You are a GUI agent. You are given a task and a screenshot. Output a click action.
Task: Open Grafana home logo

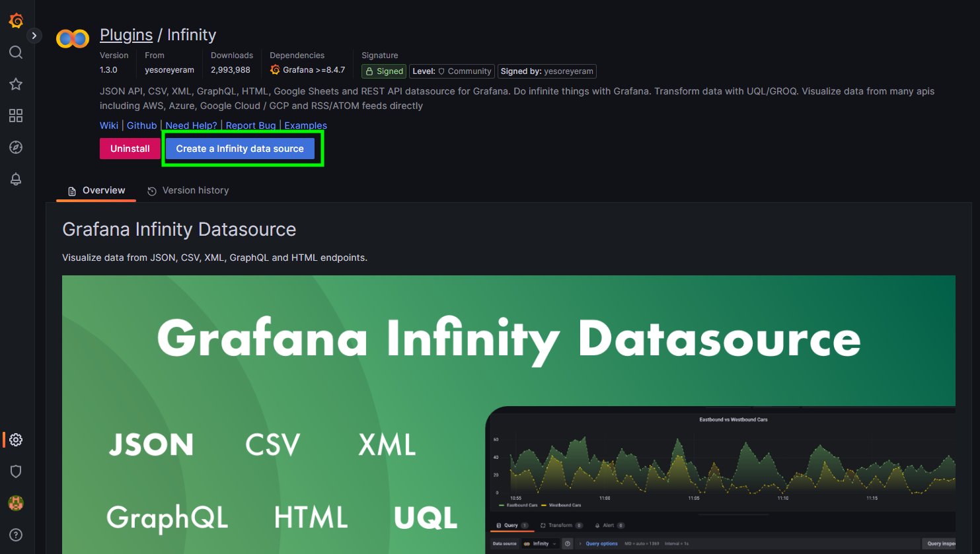point(16,20)
